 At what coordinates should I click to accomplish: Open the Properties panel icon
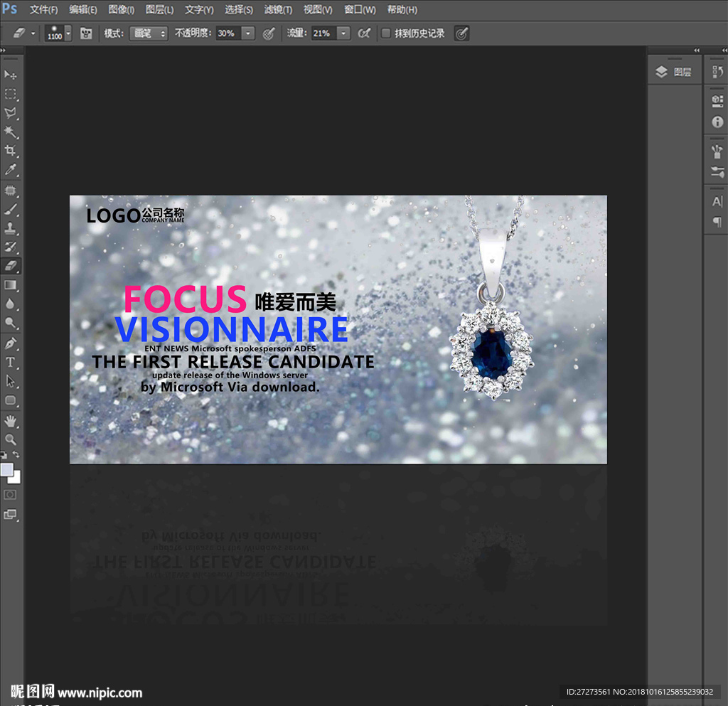717,101
